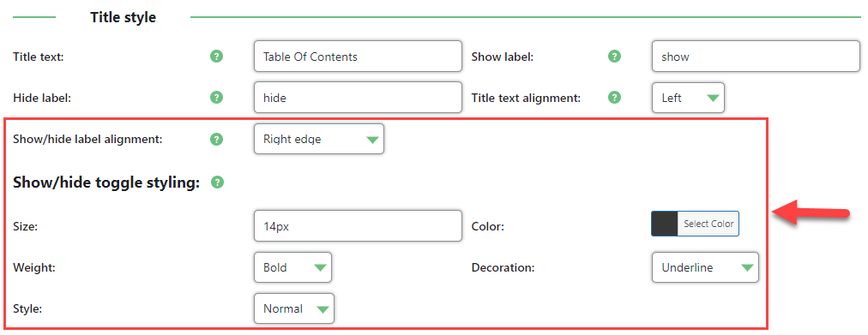This screenshot has height=335, width=868.
Task: Click help icon for Show/hide label alignment
Action: pyautogui.click(x=217, y=140)
